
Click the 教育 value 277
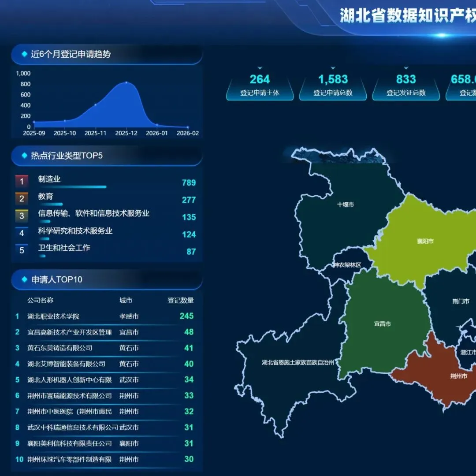point(189,200)
